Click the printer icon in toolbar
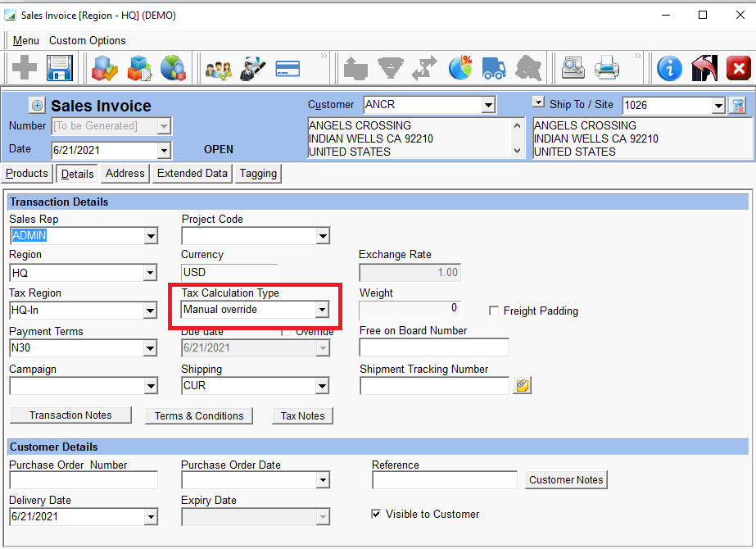 (607, 68)
